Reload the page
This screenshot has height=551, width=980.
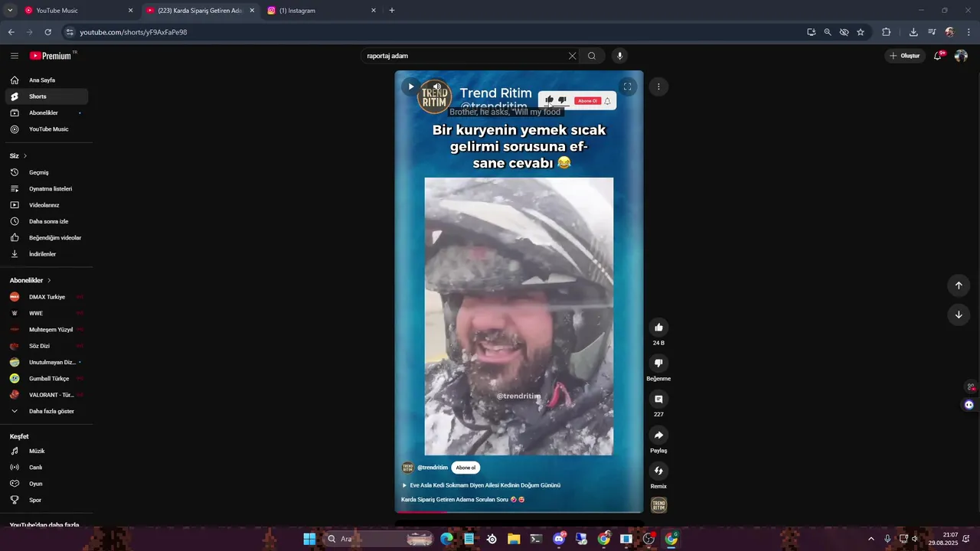click(x=47, y=32)
